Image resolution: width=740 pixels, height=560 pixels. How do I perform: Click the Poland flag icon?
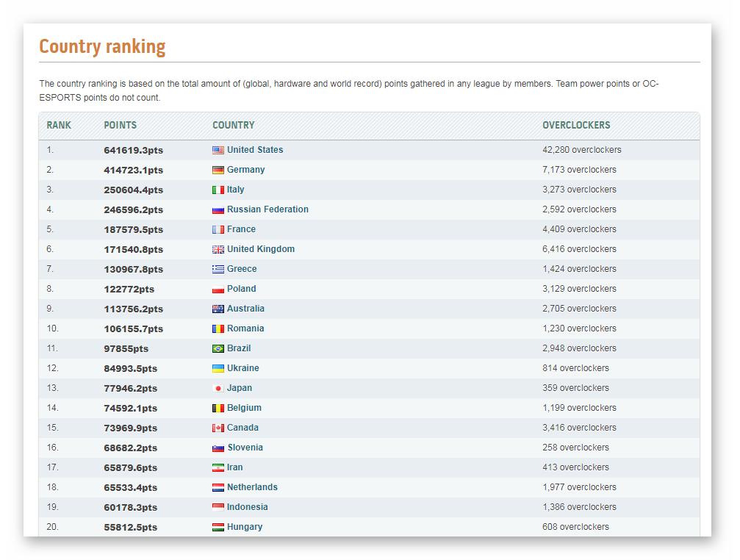point(218,290)
